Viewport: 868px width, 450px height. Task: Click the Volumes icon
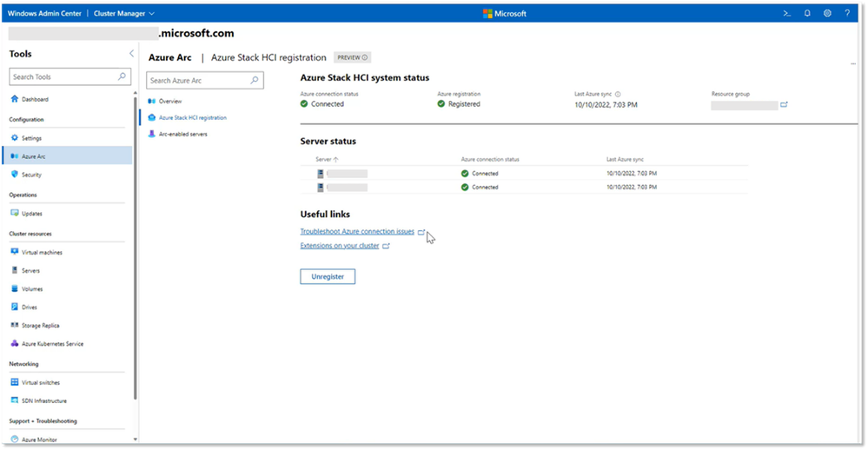coord(15,288)
